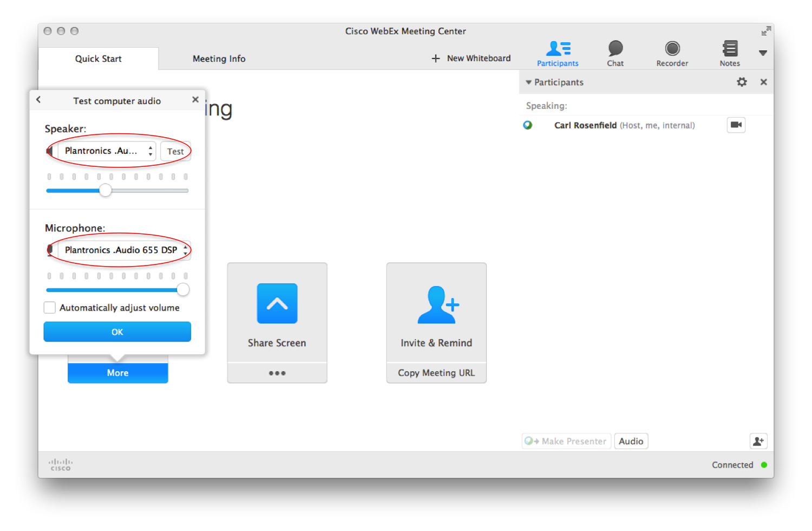Switch to the Quick Start tab

click(x=99, y=59)
